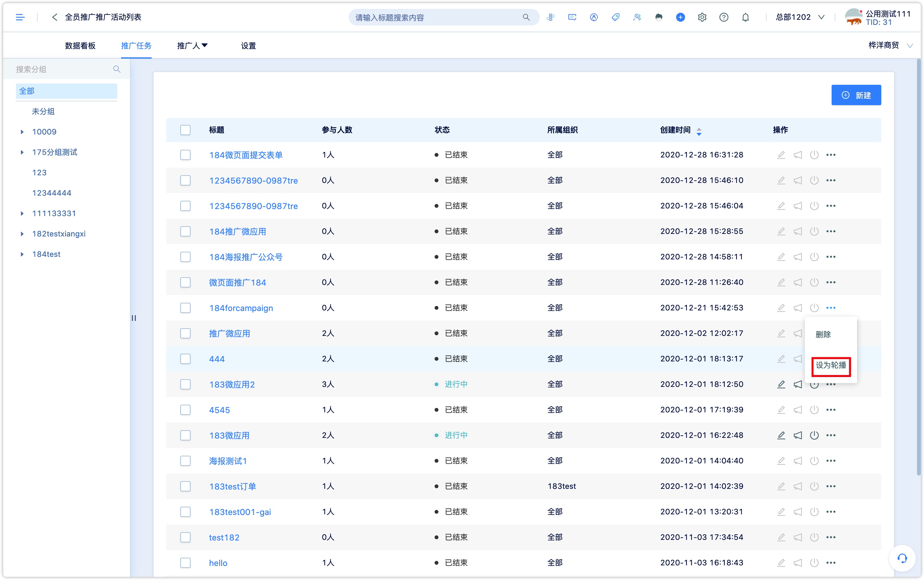924x580 pixels.
Task: Expand the 175分组测试 group
Action: click(x=22, y=152)
